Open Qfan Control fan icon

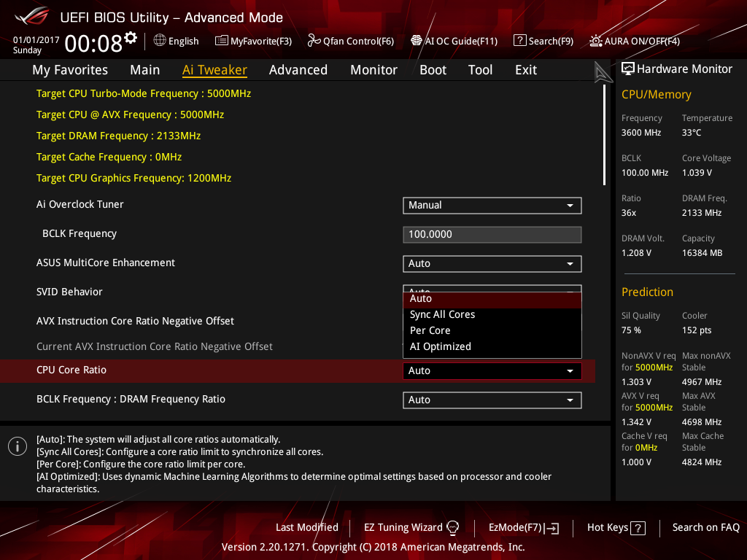314,41
